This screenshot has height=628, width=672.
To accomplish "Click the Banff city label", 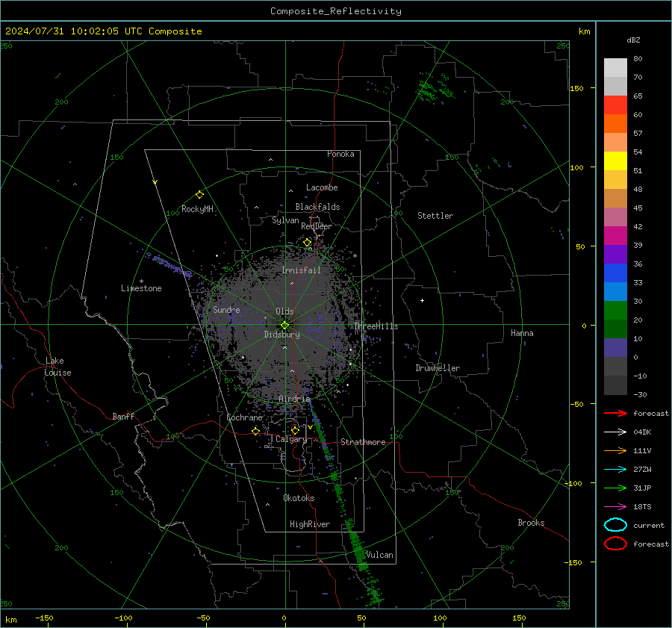I will click(123, 416).
